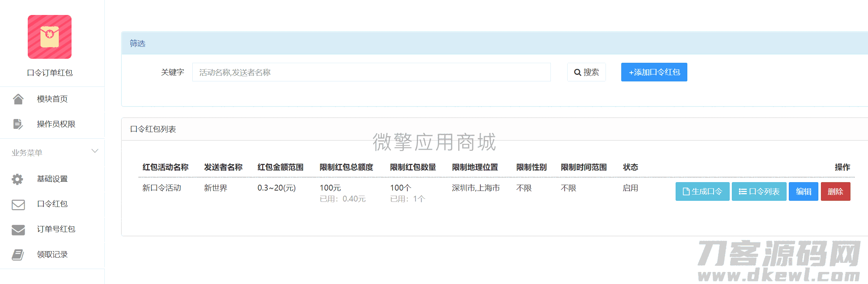Click the outlined envelope icon for 口令红包
Screen dimensions: 868x284
[18, 204]
